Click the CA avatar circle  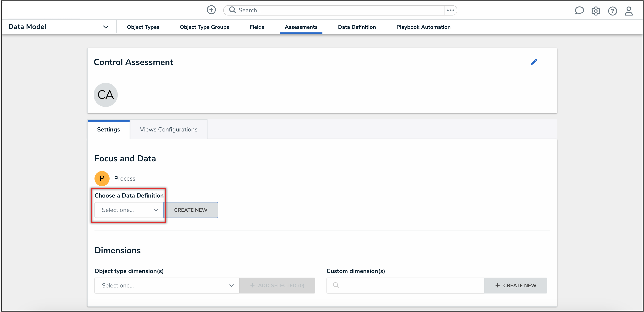105,94
